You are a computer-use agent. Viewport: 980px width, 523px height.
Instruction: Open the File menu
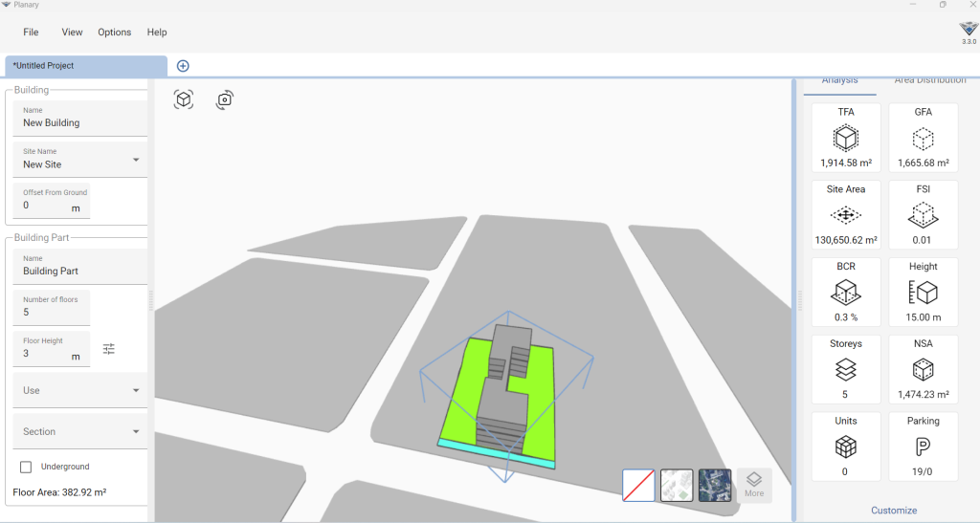31,33
